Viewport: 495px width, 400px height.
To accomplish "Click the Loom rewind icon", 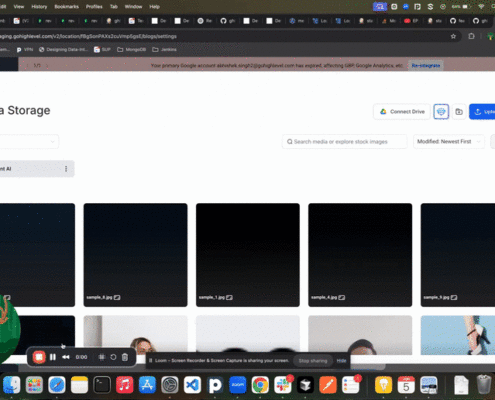I will (x=66, y=357).
